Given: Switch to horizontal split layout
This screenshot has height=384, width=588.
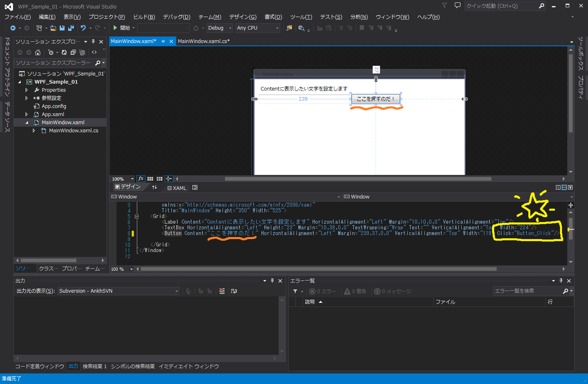Looking at the screenshot, I should [564, 188].
